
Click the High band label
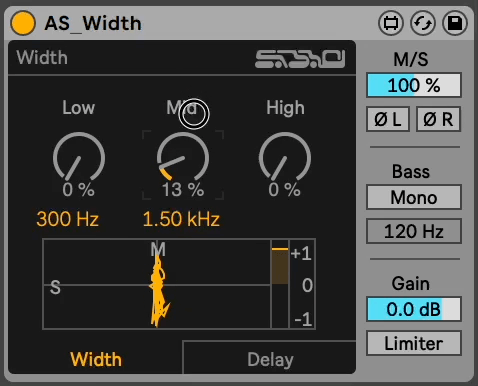pyautogui.click(x=285, y=108)
